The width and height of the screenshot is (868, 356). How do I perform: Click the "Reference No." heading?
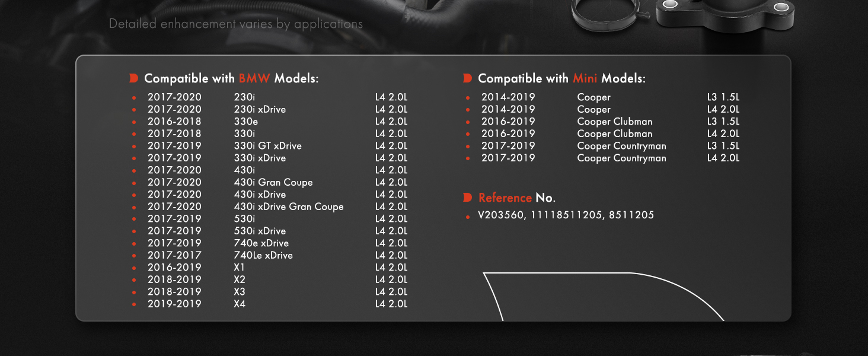click(x=517, y=198)
